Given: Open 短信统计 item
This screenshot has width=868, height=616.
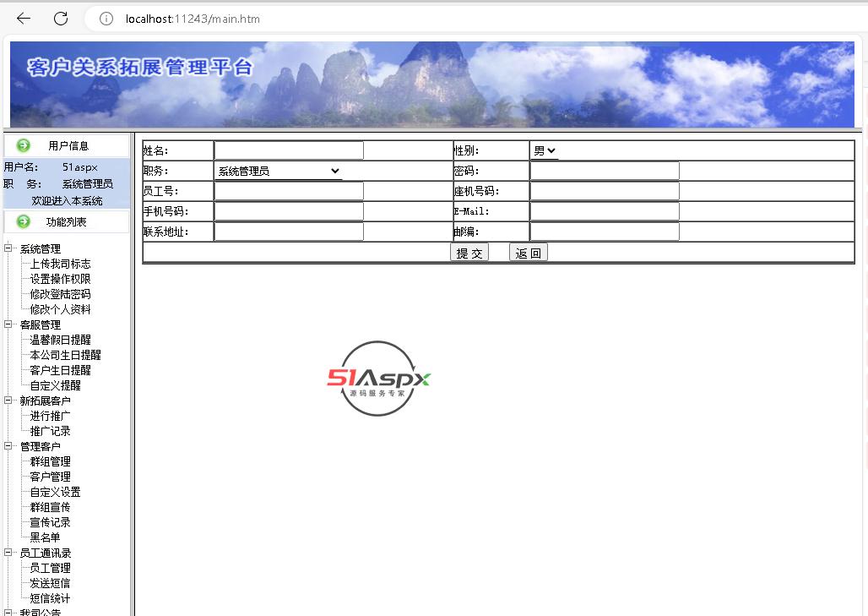Looking at the screenshot, I should (51, 598).
